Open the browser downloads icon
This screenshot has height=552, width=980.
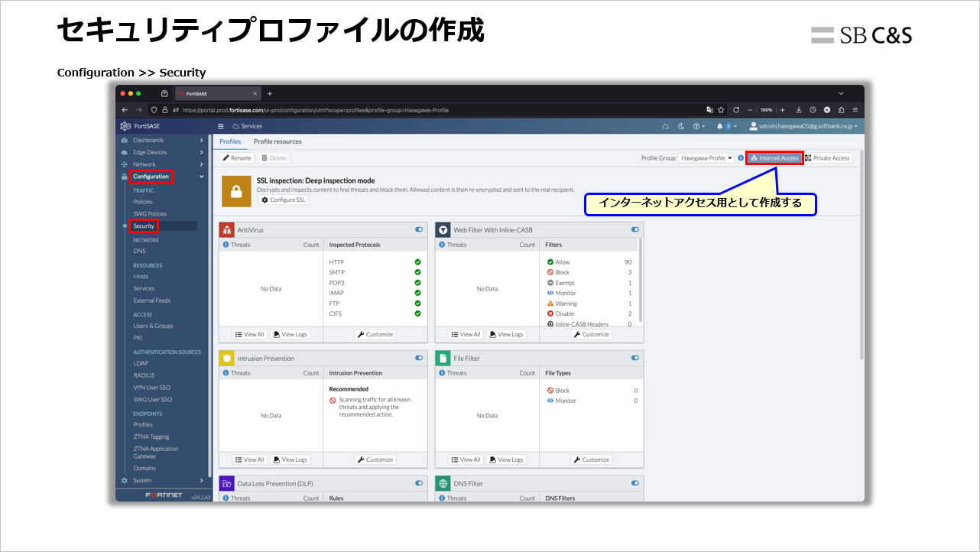pyautogui.click(x=799, y=110)
